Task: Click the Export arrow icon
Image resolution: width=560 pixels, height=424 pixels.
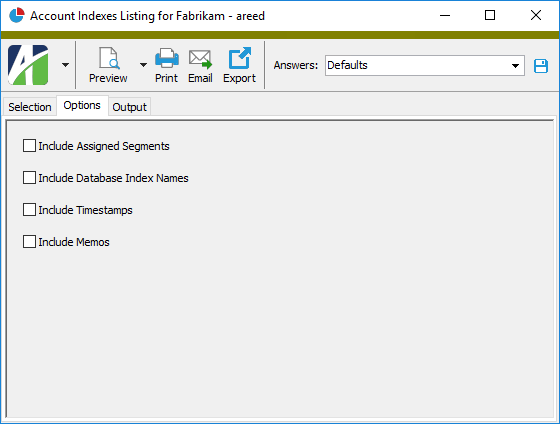Action: [240, 58]
